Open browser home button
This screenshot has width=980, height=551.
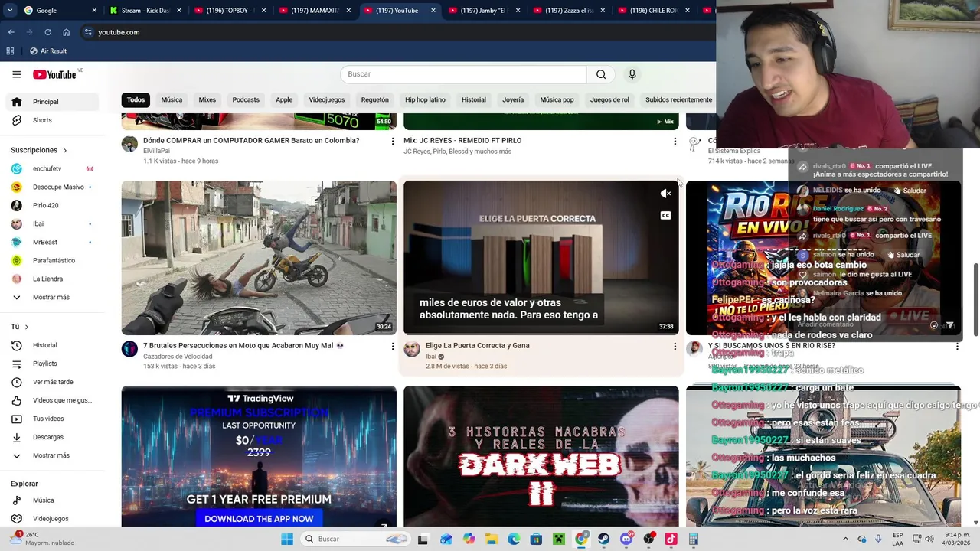tap(66, 32)
